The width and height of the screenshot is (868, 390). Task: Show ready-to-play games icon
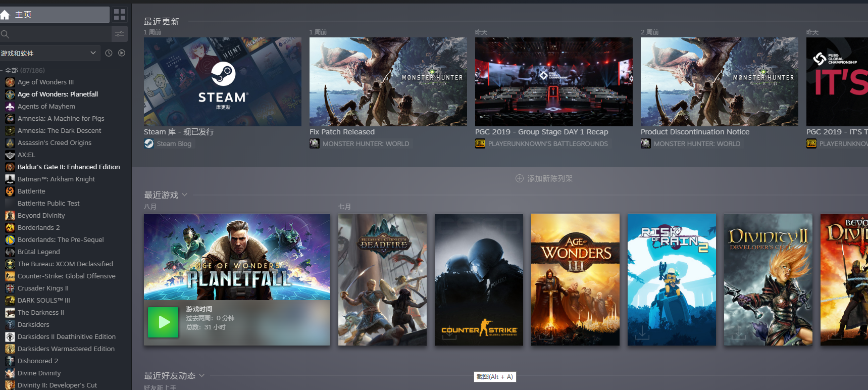coord(122,53)
